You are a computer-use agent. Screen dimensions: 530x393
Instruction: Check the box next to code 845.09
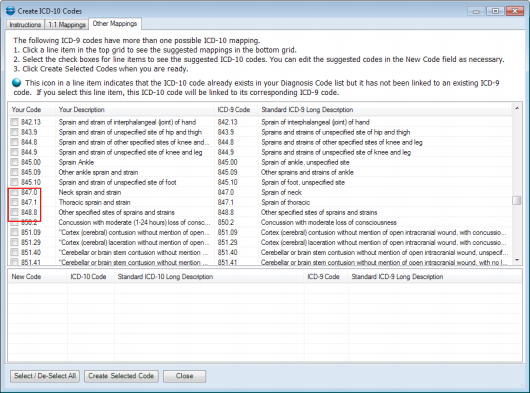point(14,172)
